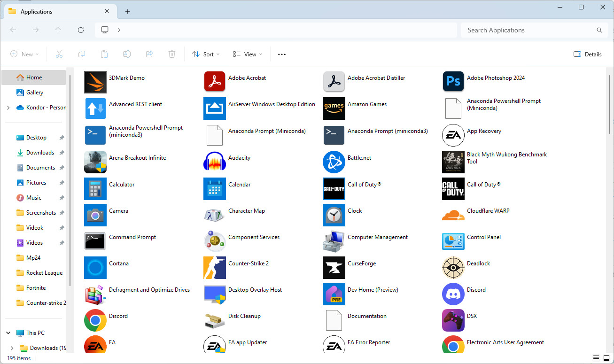Click the This PC monitor icon in address bar
The height and width of the screenshot is (364, 614).
[105, 30]
